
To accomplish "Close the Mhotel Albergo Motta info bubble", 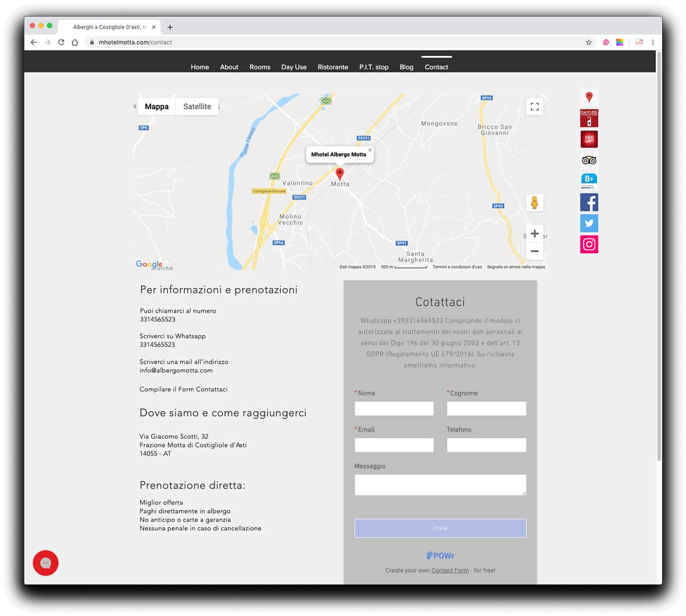I will 370,150.
